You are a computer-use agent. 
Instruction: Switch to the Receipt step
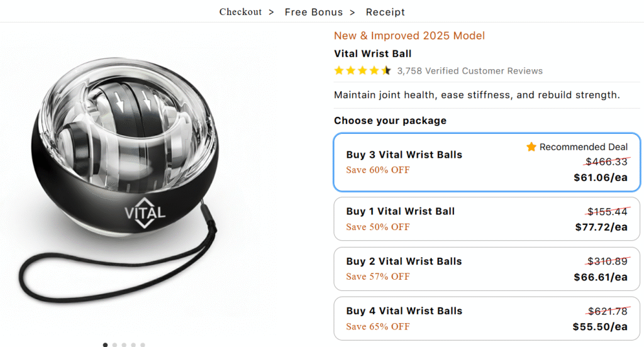point(386,12)
